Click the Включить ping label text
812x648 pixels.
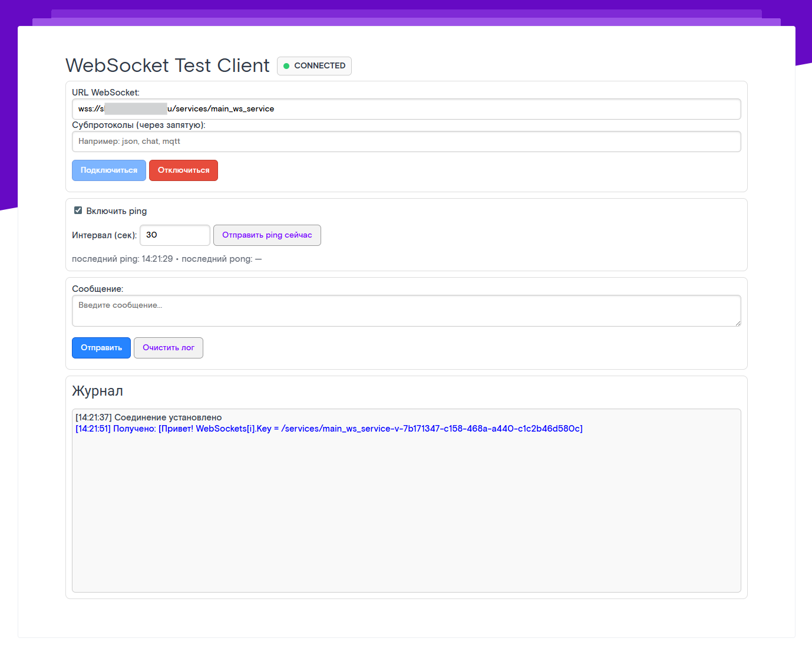pos(117,211)
